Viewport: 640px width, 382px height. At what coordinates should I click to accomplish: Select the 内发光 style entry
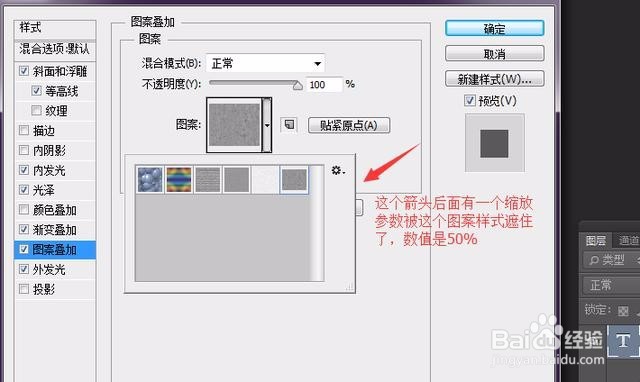(x=49, y=170)
